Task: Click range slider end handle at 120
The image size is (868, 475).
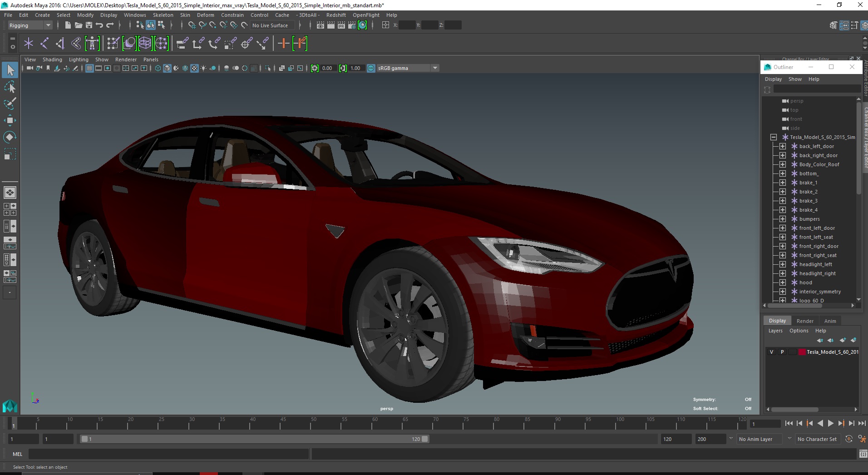Action: tap(425, 439)
